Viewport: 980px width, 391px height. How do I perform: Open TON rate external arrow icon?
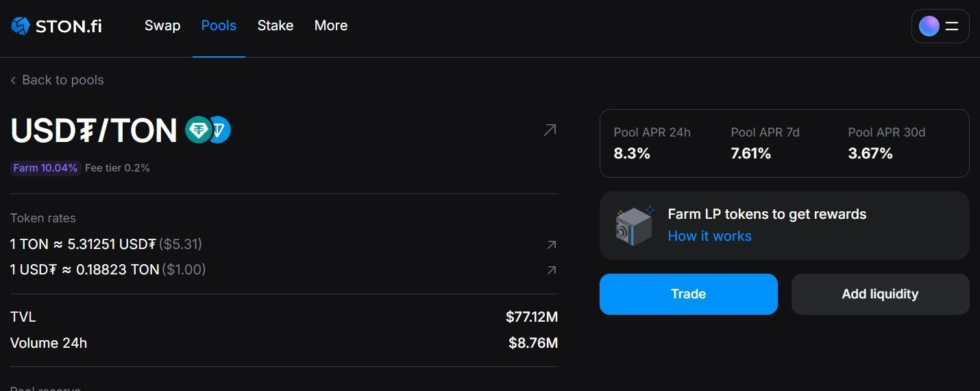551,245
